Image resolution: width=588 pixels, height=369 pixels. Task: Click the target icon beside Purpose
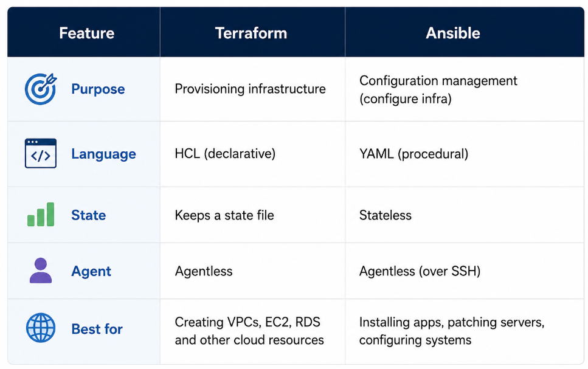41,89
